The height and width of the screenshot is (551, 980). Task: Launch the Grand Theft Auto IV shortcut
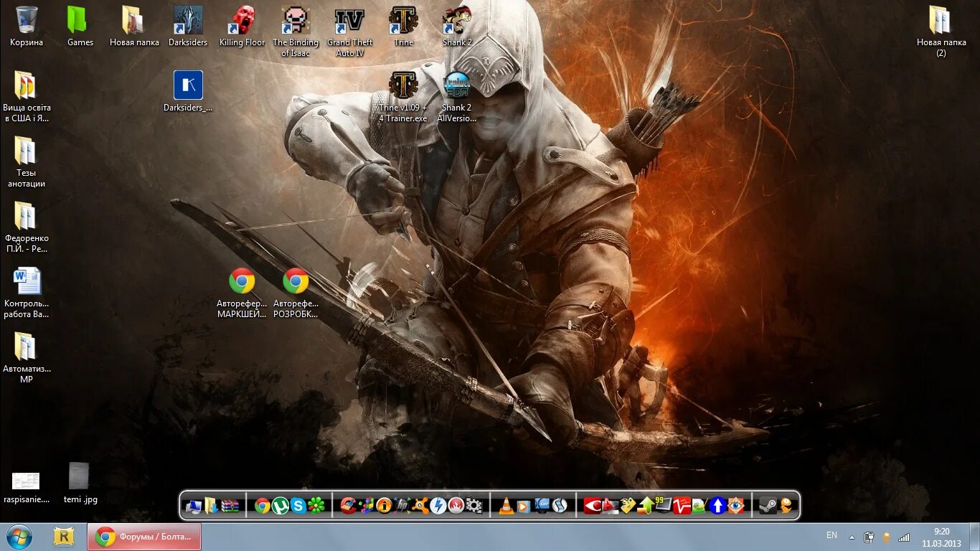[x=349, y=31]
